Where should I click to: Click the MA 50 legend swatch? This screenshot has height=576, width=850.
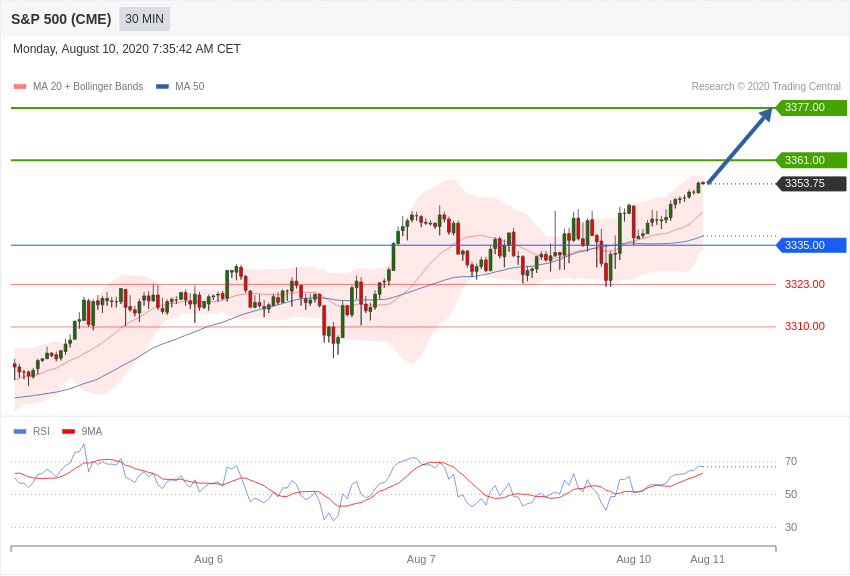point(162,86)
